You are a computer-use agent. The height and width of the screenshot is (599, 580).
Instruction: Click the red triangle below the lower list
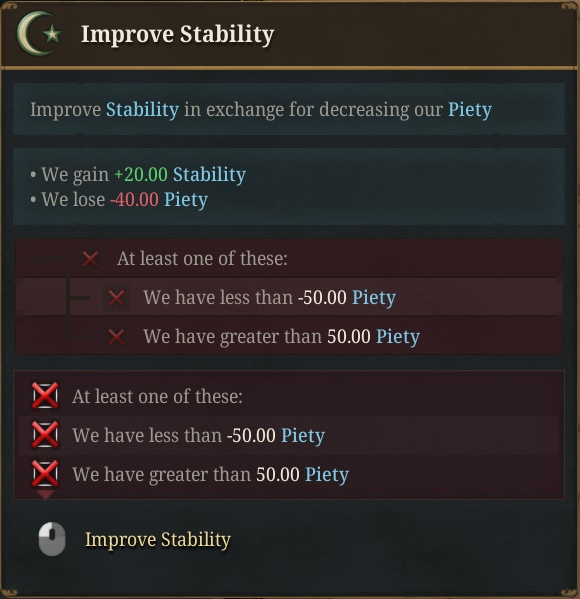pos(45,495)
